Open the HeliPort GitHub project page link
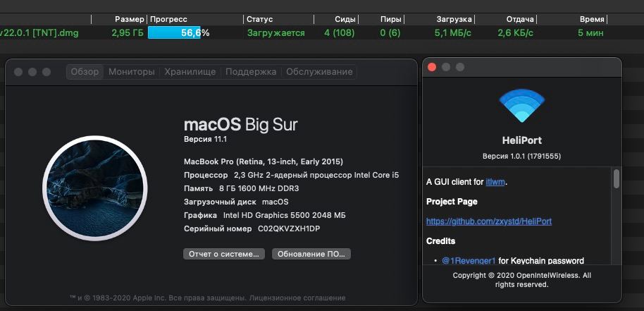 tap(489, 221)
